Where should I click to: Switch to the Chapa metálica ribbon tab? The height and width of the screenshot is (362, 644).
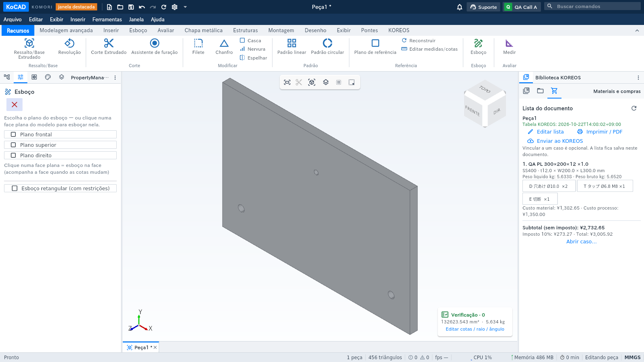204,31
